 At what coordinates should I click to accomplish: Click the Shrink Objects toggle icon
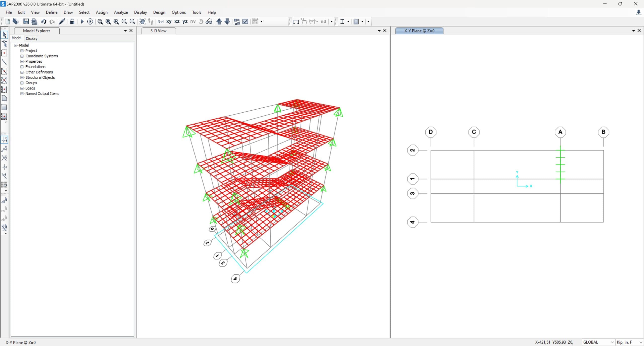coord(237,22)
